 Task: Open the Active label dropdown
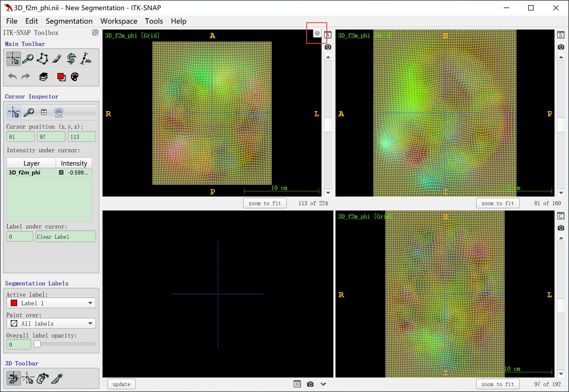coord(51,303)
